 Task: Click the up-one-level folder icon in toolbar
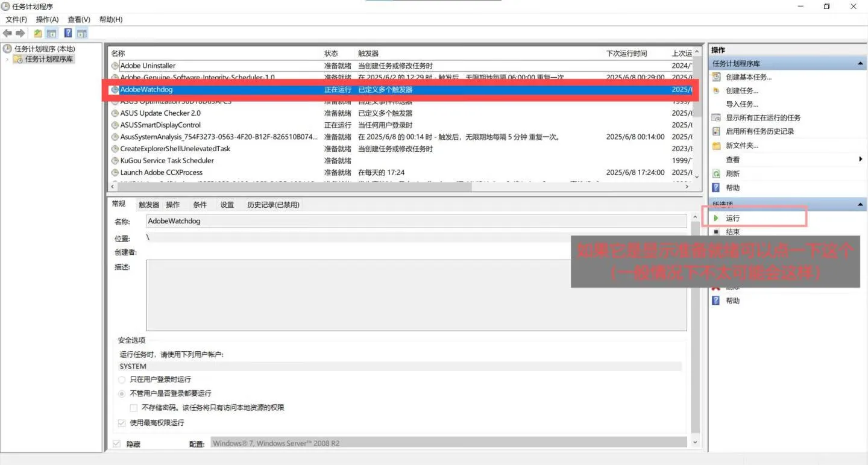(x=38, y=33)
